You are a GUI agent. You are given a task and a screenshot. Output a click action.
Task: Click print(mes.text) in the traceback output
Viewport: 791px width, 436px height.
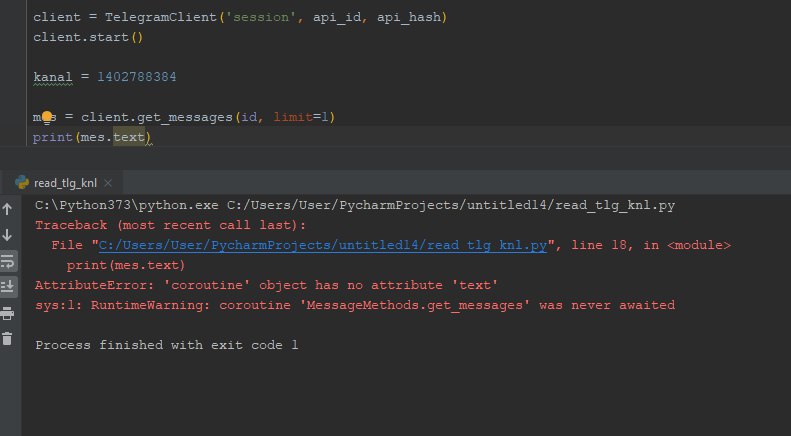pyautogui.click(x=126, y=265)
